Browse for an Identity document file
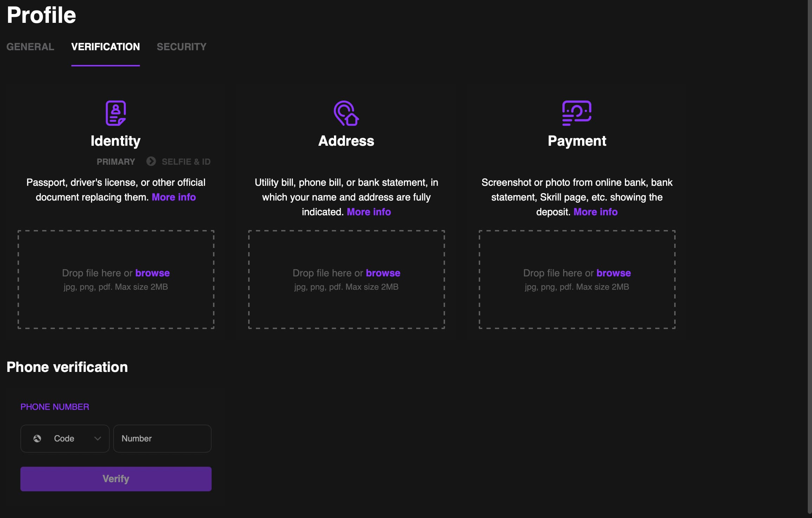Image resolution: width=812 pixels, height=518 pixels. [152, 273]
